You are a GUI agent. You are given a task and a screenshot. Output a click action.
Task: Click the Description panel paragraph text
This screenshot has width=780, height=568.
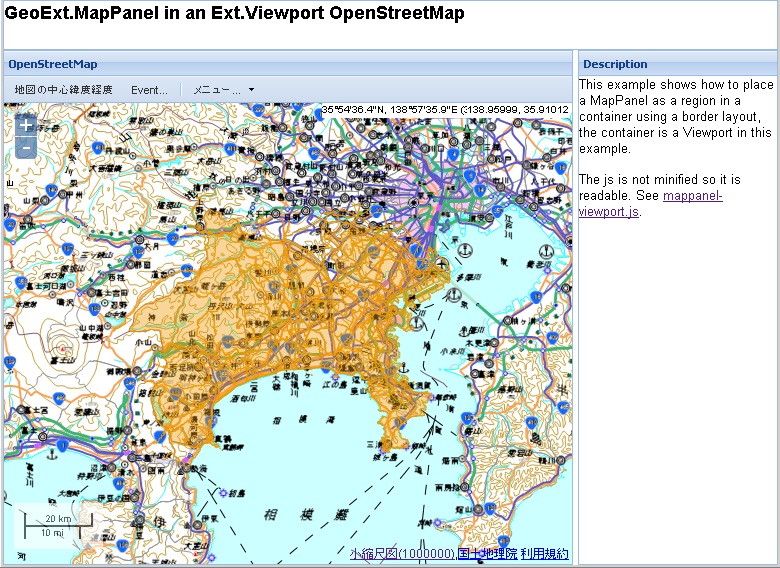click(675, 117)
